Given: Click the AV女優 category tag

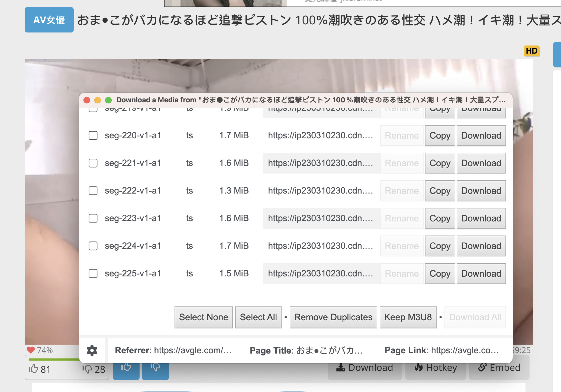Looking at the screenshot, I should pos(49,20).
